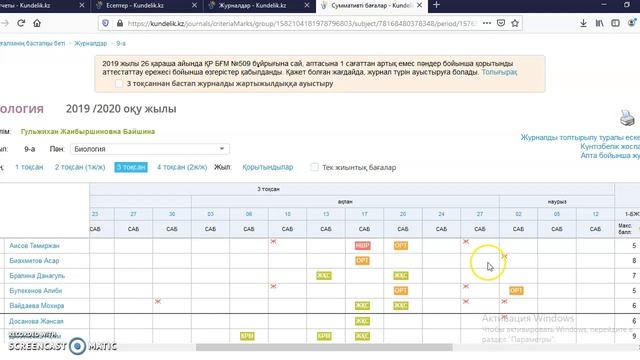The width and height of the screenshot is (640, 360).
Task: Select the 1 тоқсан period tab
Action: coord(29,167)
